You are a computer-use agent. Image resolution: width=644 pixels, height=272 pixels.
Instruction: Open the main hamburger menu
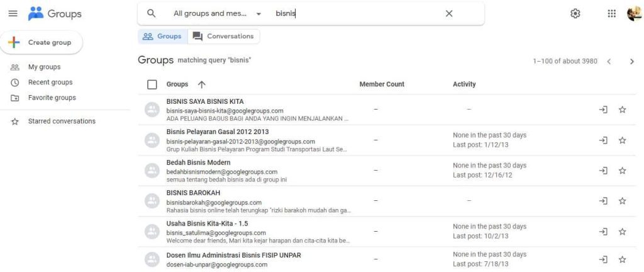13,14
